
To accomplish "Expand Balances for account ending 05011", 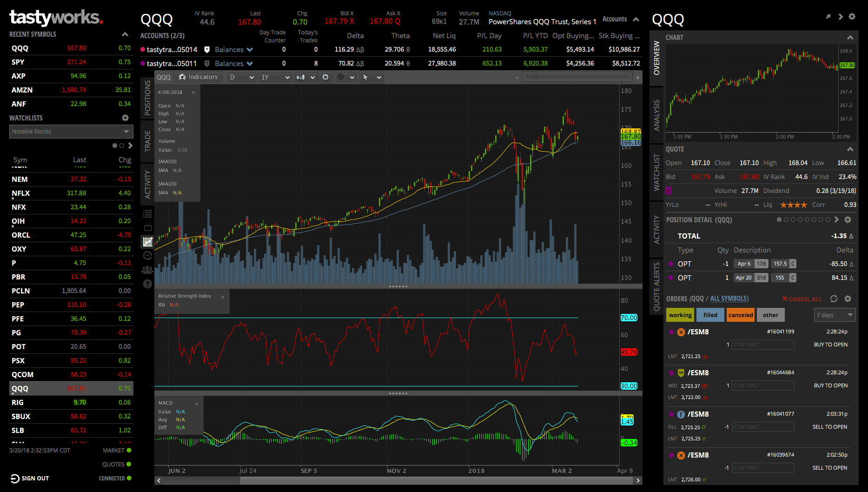I will (x=234, y=64).
